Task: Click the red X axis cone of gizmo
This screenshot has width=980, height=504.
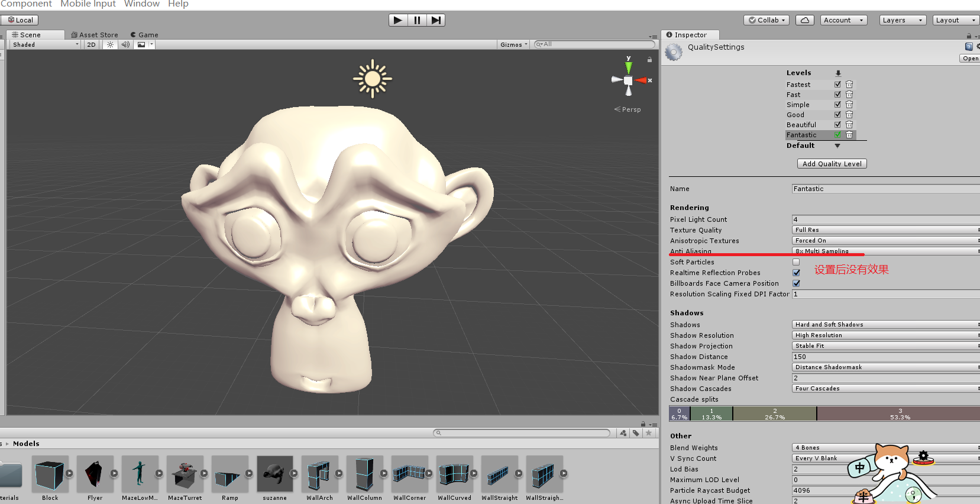Action: [x=642, y=80]
